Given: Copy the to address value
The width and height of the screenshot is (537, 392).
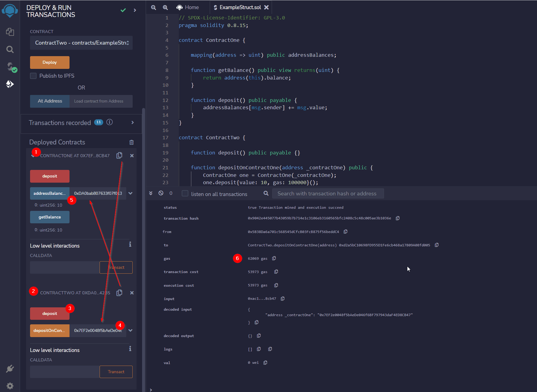Looking at the screenshot, I should coord(437,245).
